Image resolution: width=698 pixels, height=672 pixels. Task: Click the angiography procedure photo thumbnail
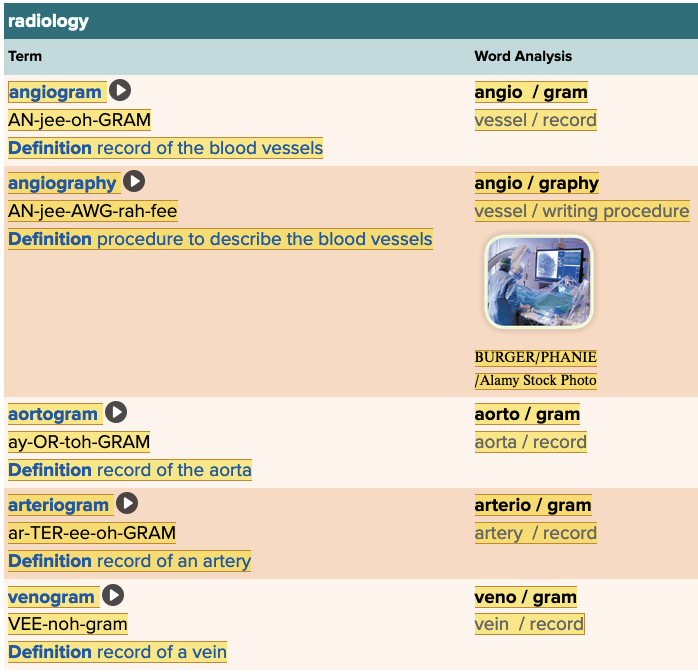point(538,282)
